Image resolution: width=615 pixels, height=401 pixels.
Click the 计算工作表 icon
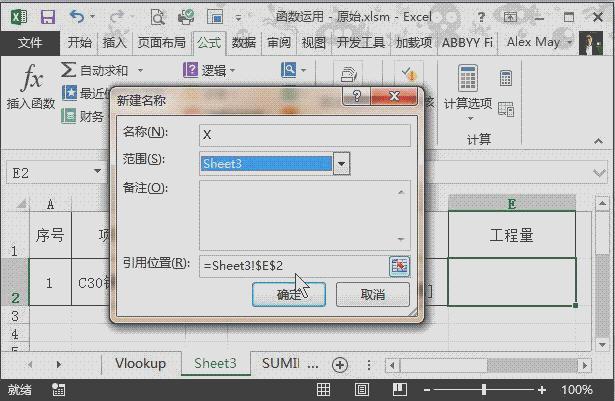tap(506, 109)
